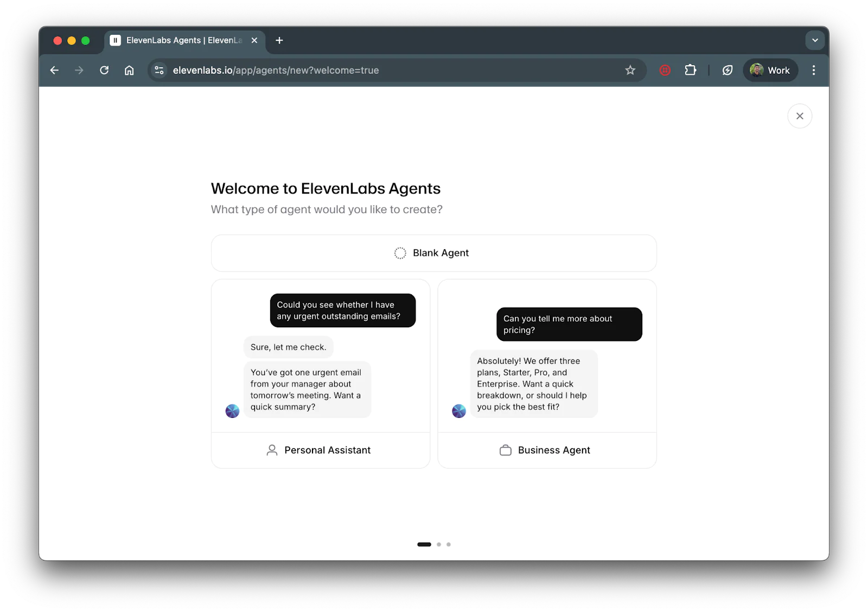Open the Extensions puzzle icon
The image size is (868, 612).
tap(690, 70)
